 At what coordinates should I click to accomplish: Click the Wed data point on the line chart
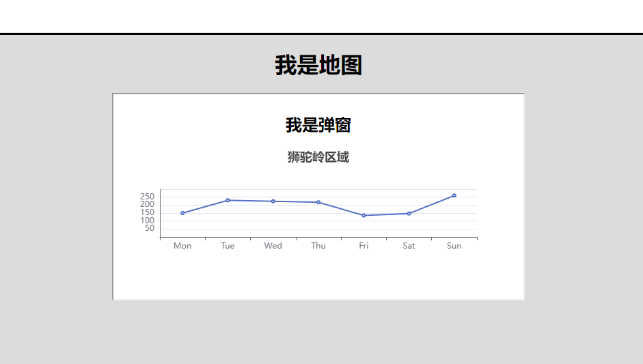point(273,201)
